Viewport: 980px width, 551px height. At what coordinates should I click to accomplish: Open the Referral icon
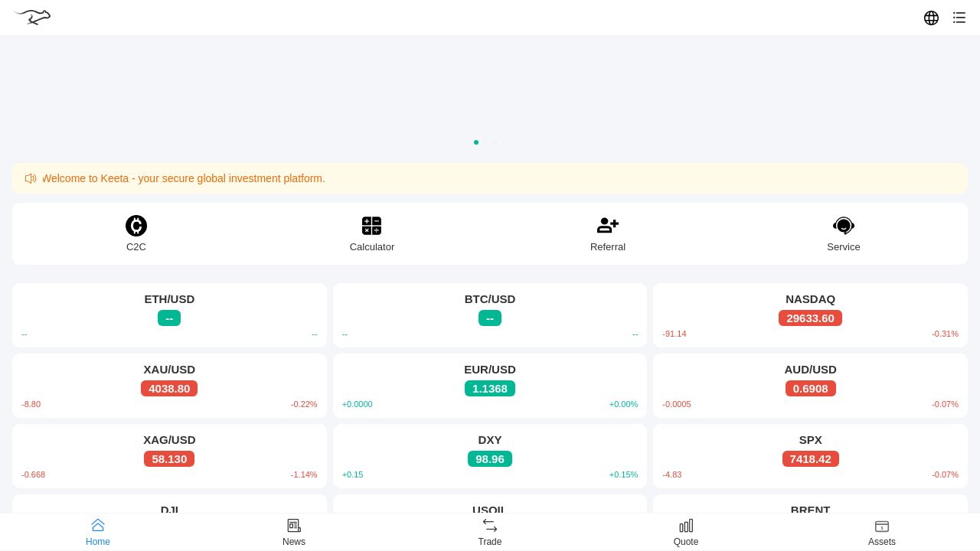pyautogui.click(x=608, y=226)
